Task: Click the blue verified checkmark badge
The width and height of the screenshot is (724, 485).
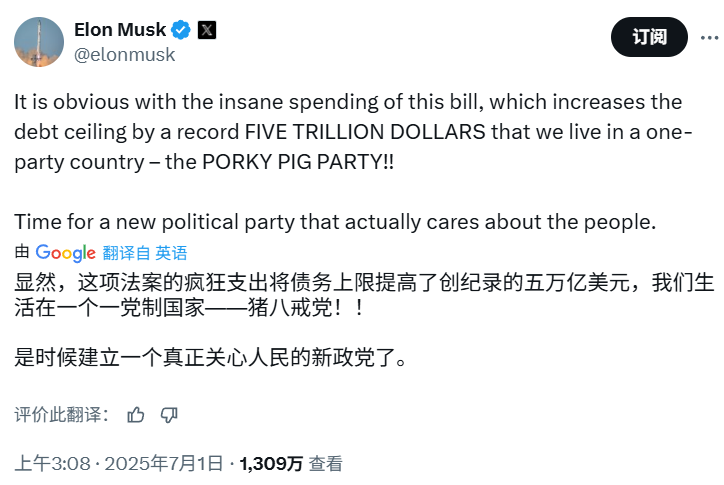Action: click(183, 30)
